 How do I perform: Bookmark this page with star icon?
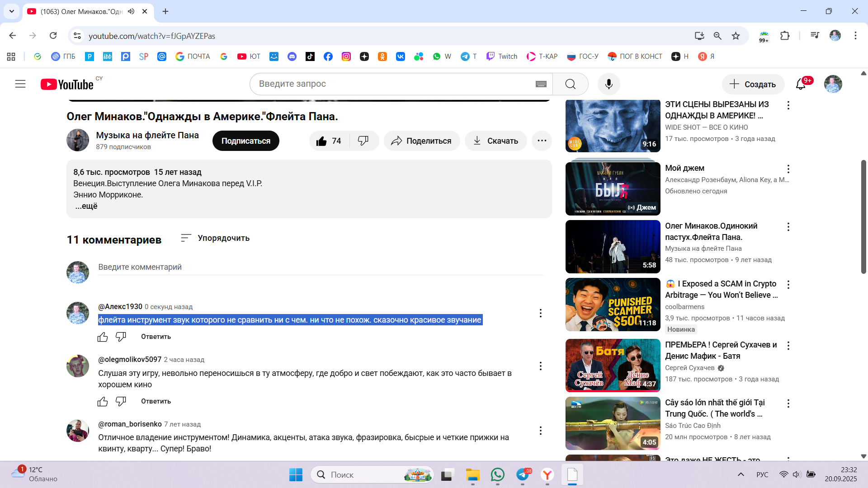point(736,36)
